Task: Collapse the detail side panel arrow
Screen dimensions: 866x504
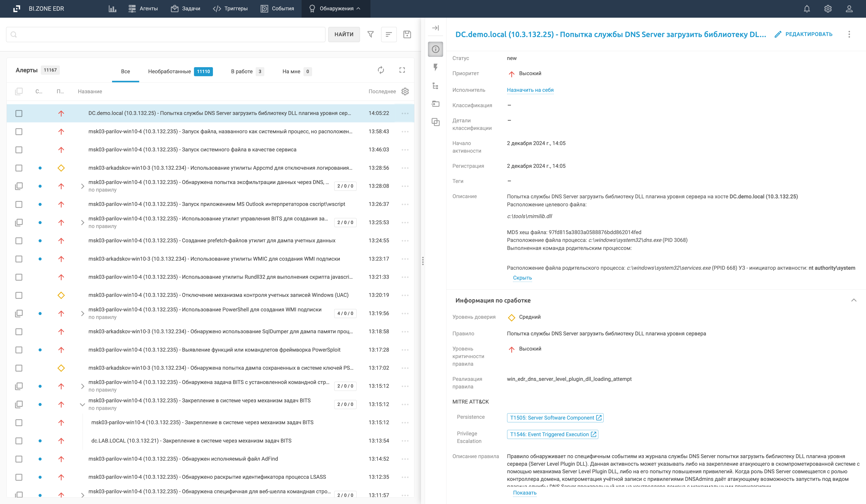Action: click(x=435, y=28)
